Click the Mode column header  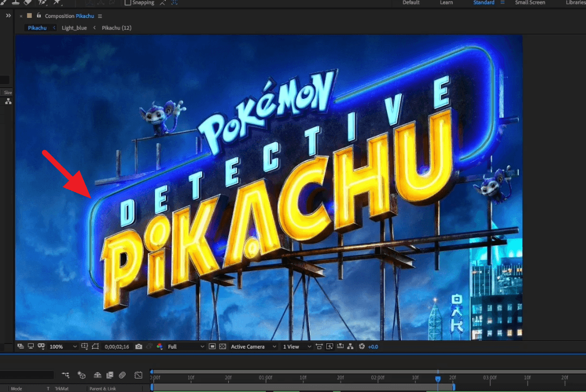point(16,389)
